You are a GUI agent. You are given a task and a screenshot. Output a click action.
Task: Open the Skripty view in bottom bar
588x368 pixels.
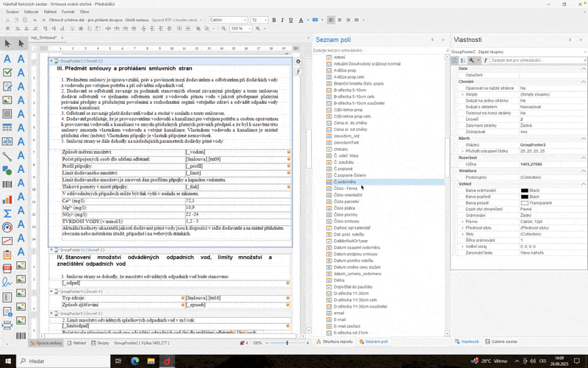(x=100, y=343)
